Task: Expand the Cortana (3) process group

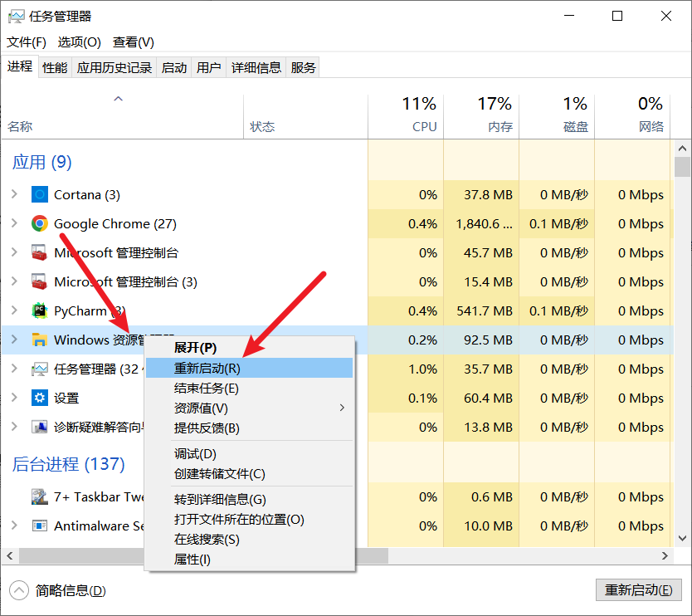Action: (x=14, y=194)
